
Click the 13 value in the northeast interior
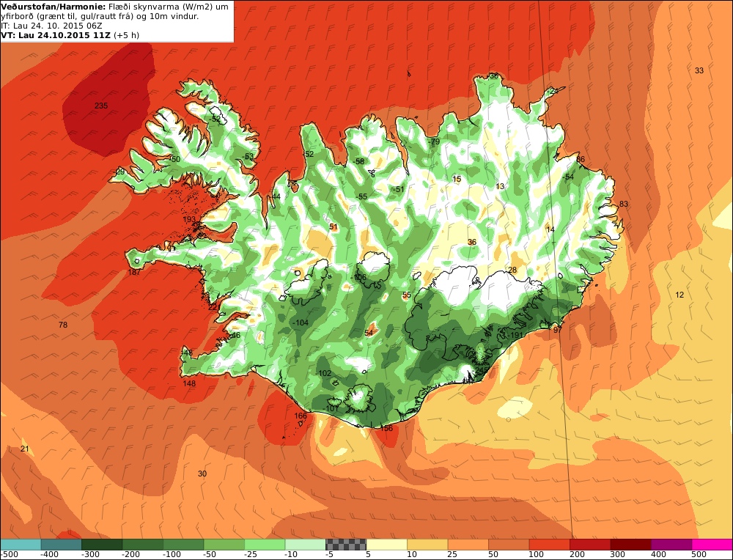500,186
